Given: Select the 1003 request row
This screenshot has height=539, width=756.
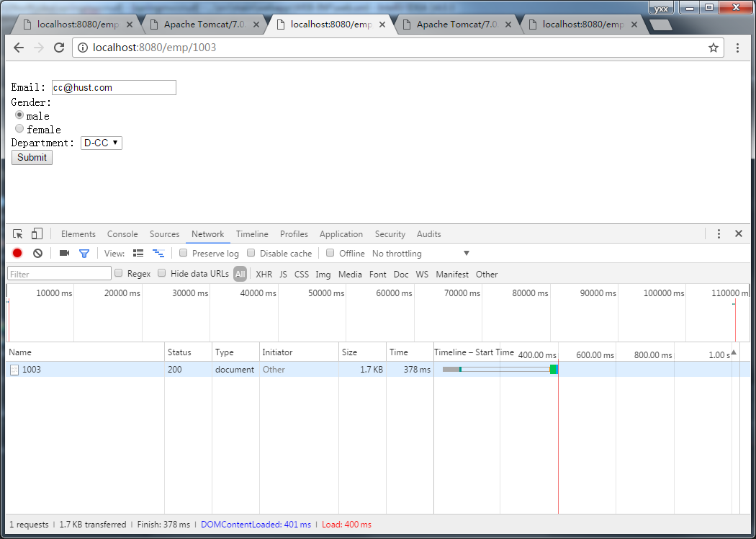Looking at the screenshot, I should click(x=378, y=370).
